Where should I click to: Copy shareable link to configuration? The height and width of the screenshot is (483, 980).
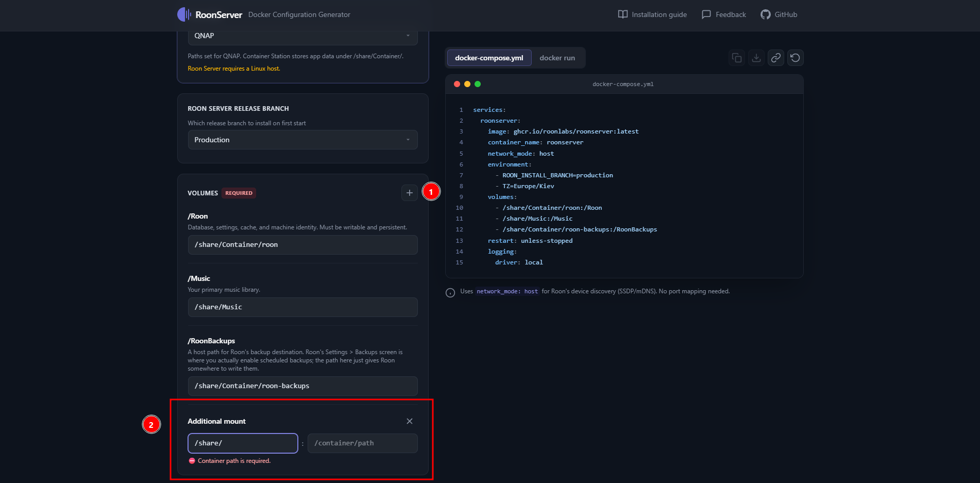coord(776,58)
